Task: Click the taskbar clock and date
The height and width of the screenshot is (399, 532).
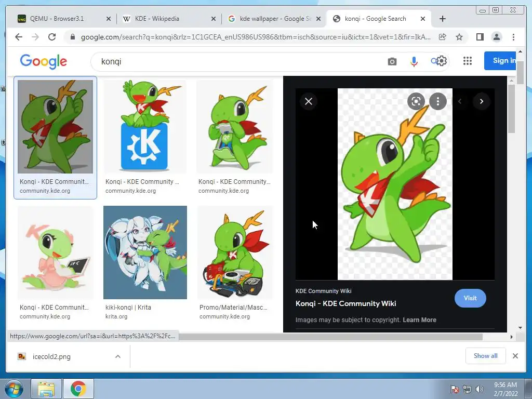Action: 506,389
